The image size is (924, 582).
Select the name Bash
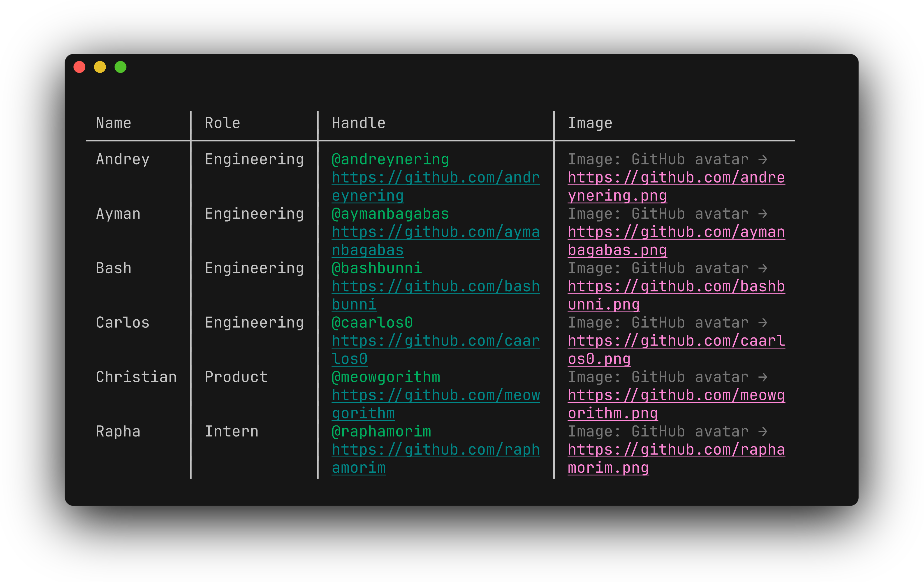click(x=113, y=268)
